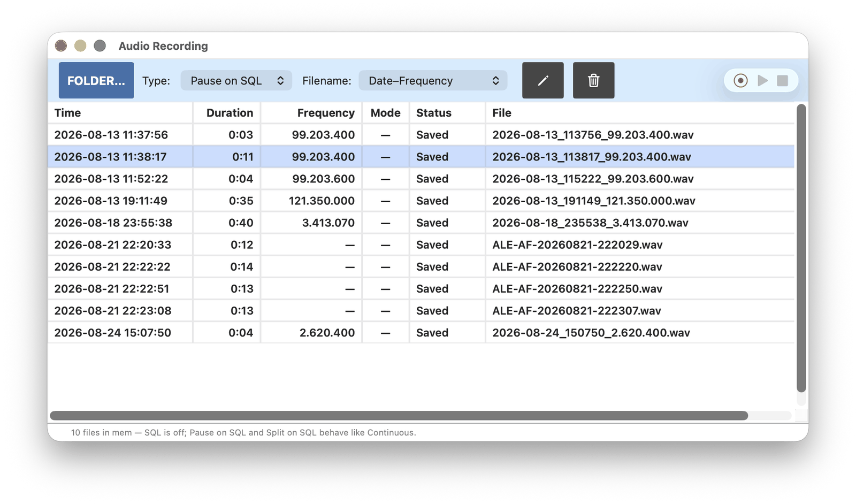Select row with time 2026-08-18 23:55:38

(421, 223)
